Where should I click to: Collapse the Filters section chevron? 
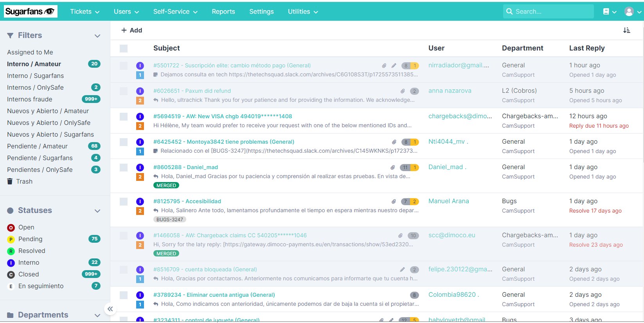(x=97, y=36)
